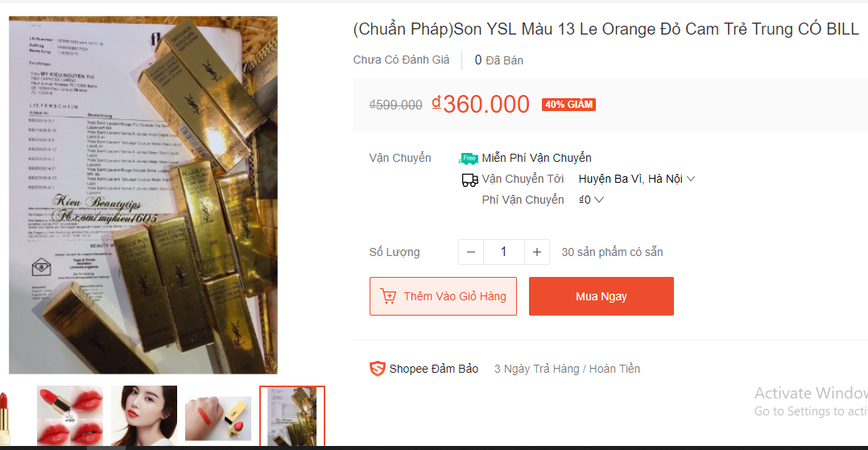Click the 40% GIẢM discount badge

(x=568, y=105)
